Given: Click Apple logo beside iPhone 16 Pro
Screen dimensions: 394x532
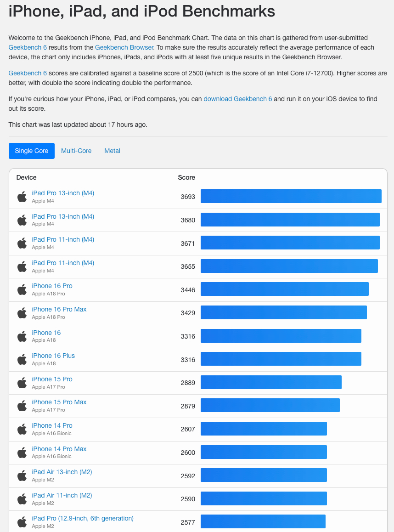Looking at the screenshot, I should [22, 290].
